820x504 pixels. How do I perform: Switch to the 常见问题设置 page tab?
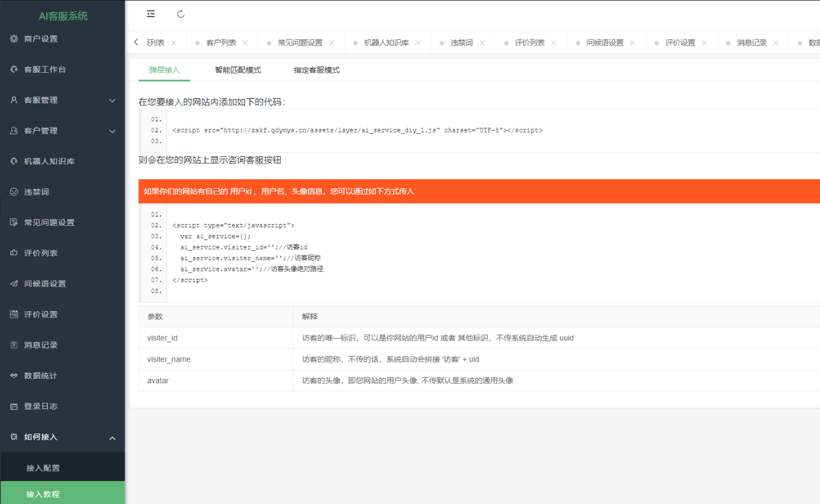[x=300, y=43]
